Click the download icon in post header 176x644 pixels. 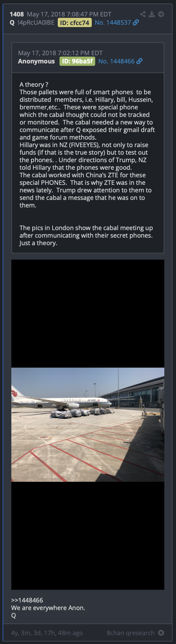(152, 14)
